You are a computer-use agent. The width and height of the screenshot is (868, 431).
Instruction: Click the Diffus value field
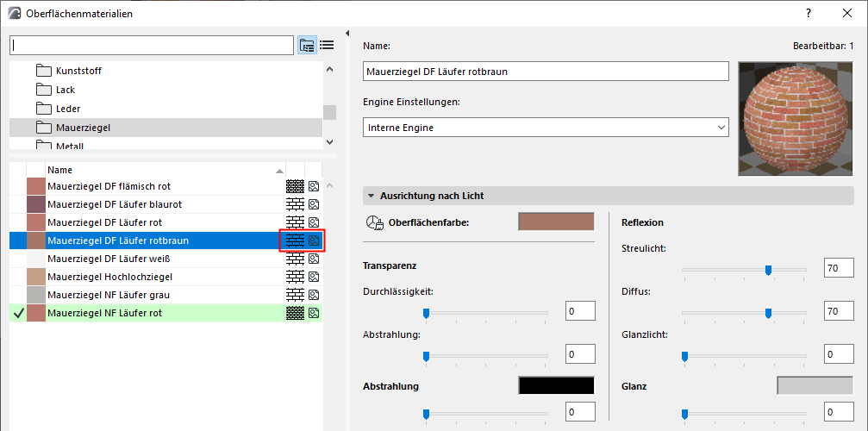tap(839, 311)
